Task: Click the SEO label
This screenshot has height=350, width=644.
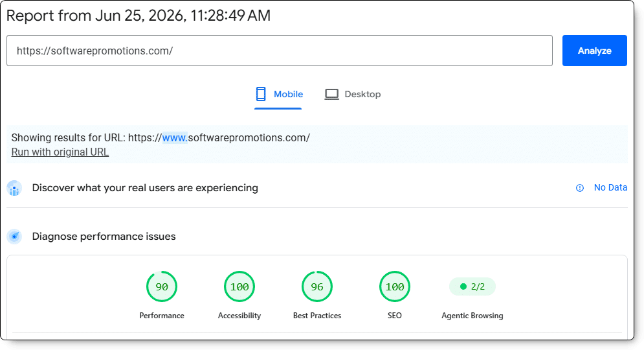Action: [x=395, y=316]
